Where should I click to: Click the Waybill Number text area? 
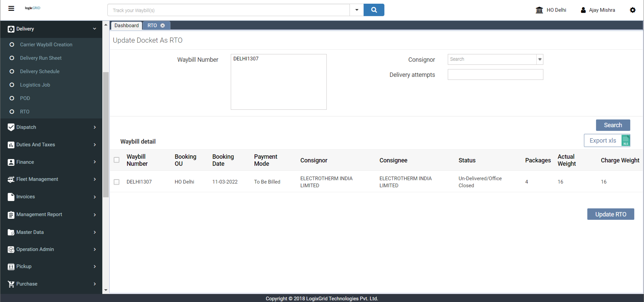click(278, 82)
